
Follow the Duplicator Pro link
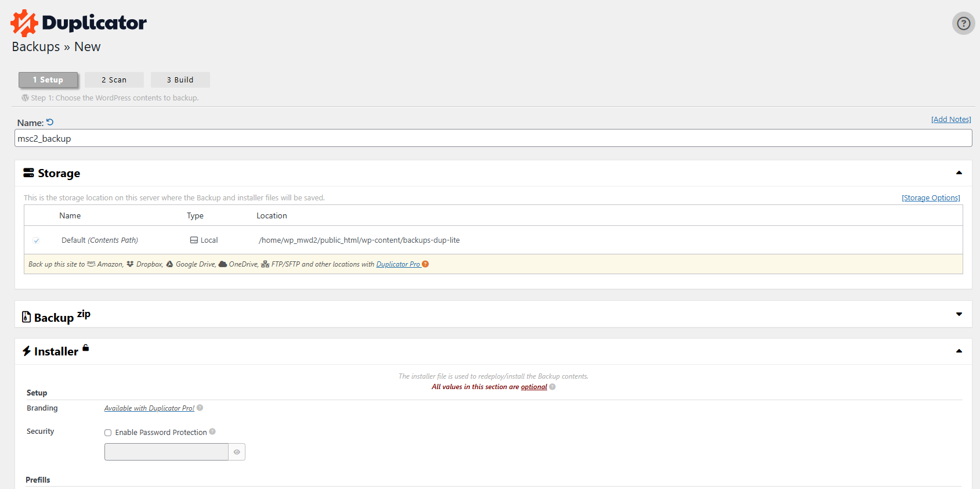(398, 264)
